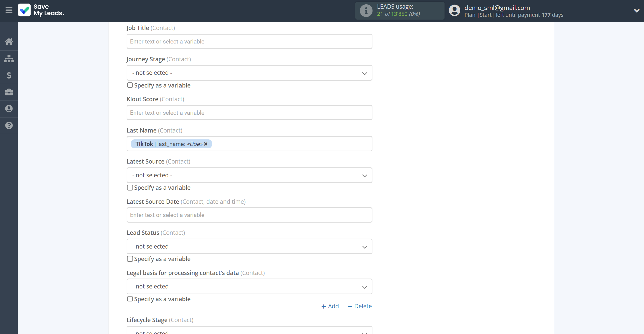Click the Delete link
Screen dimensions: 644x334
[x=360, y=306]
